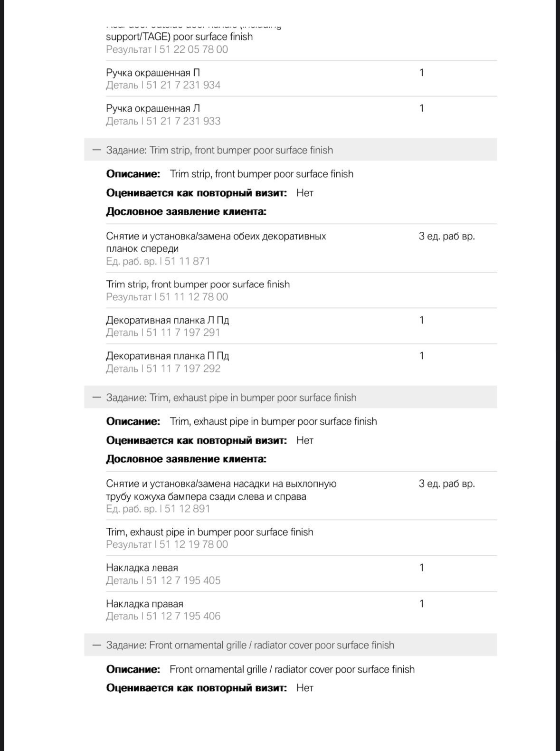Click part number 51 21 7 231 934
Image resolution: width=560 pixels, height=751 pixels.
pyautogui.click(x=183, y=85)
